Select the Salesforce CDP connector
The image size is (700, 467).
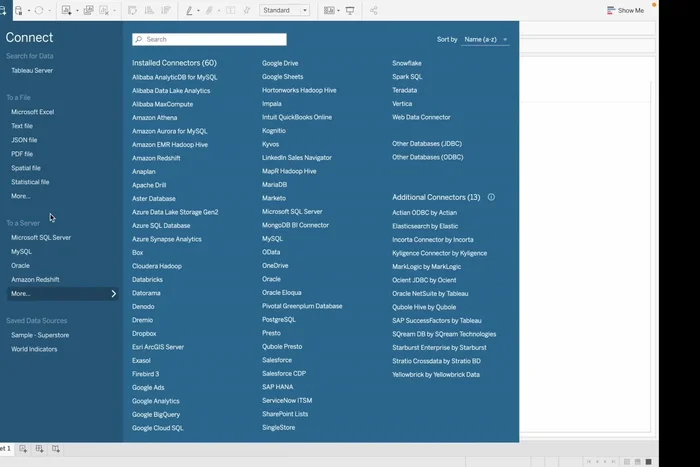tap(284, 374)
